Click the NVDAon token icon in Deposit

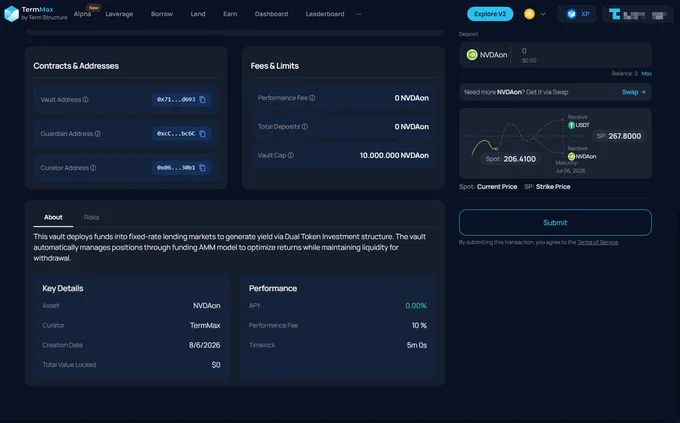tap(472, 55)
